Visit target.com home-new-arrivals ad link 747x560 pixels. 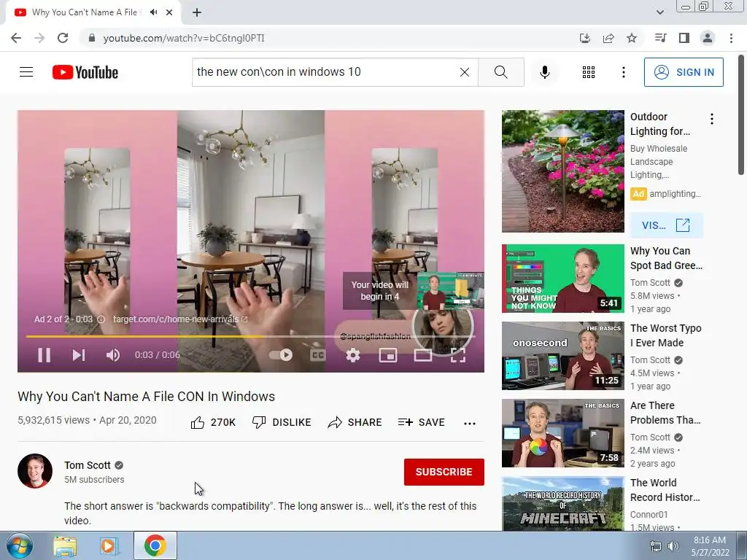coord(180,319)
